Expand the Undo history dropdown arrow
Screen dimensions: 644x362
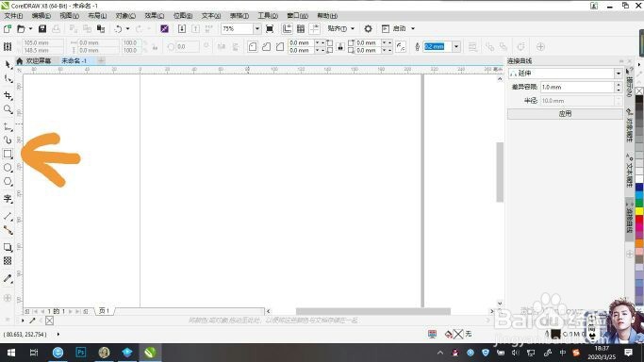[x=127, y=28]
